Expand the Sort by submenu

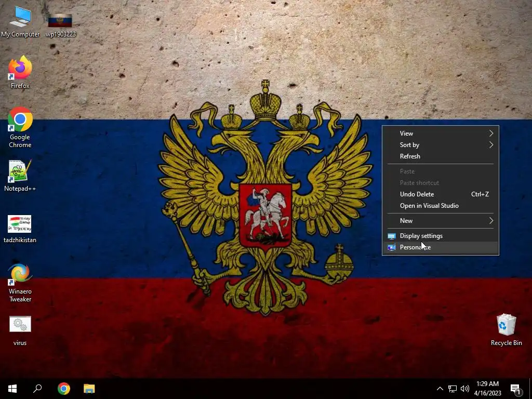pos(441,145)
